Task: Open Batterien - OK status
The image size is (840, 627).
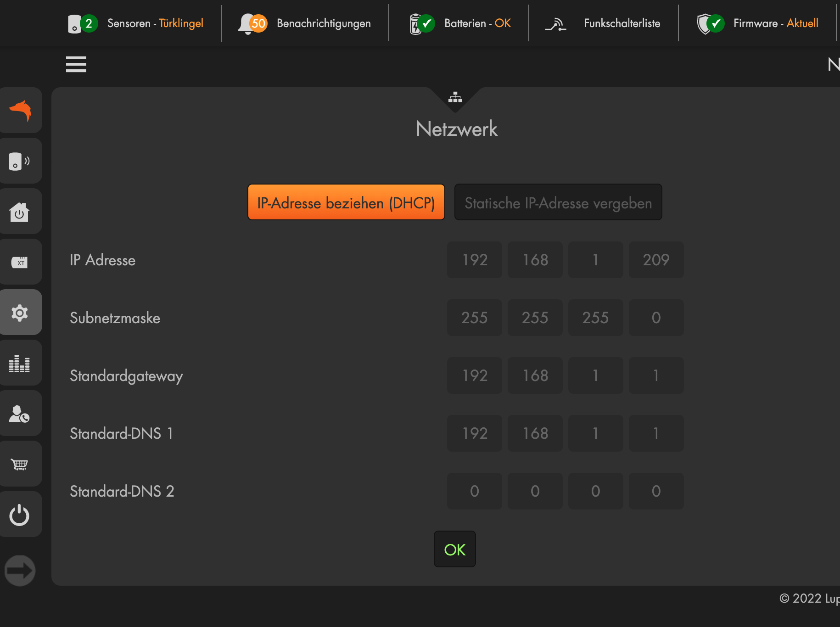Action: (x=460, y=23)
